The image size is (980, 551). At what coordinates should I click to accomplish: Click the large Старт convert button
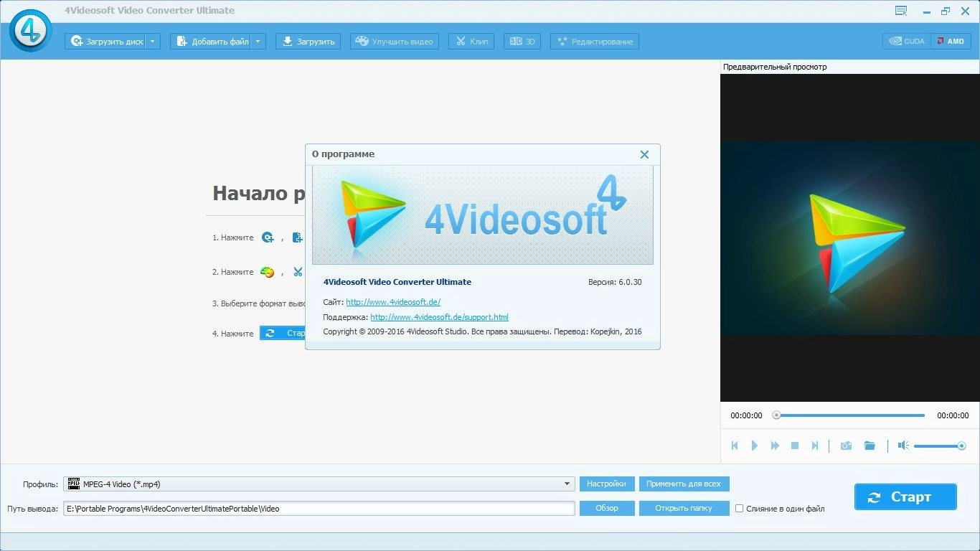point(905,497)
